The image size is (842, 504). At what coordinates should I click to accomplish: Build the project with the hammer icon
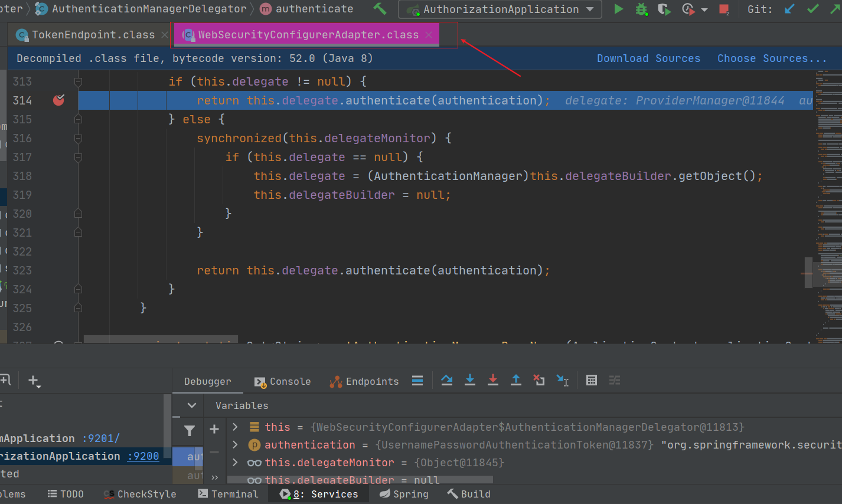[x=380, y=9]
